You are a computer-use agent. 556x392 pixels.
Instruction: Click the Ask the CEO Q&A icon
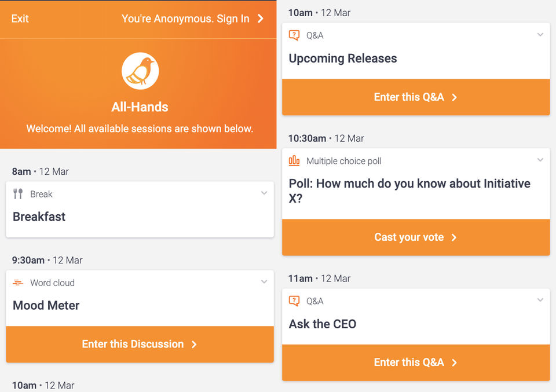pyautogui.click(x=294, y=301)
